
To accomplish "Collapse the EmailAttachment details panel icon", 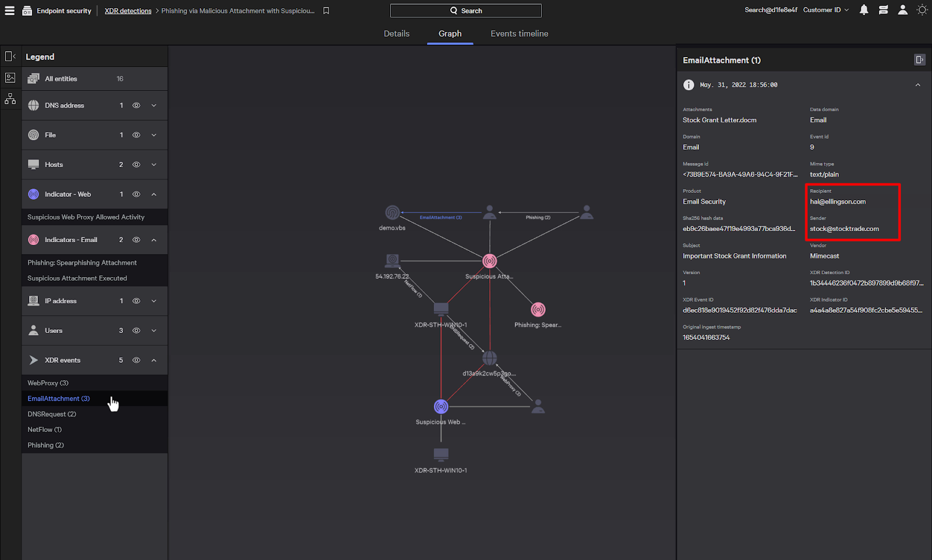I will pos(919,59).
